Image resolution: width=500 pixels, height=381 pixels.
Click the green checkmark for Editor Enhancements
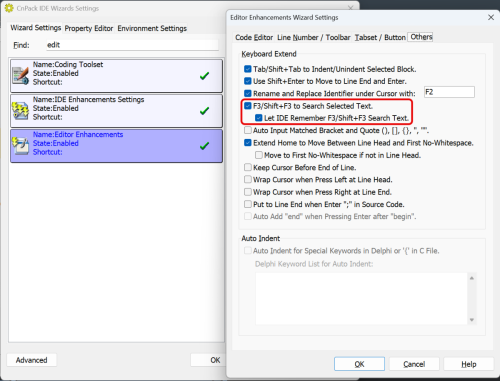coord(204,146)
